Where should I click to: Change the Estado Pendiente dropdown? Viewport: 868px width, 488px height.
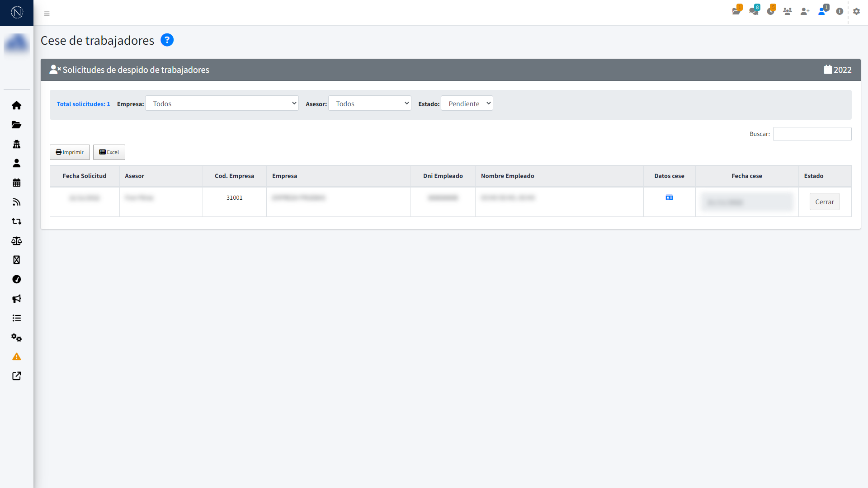tap(467, 103)
